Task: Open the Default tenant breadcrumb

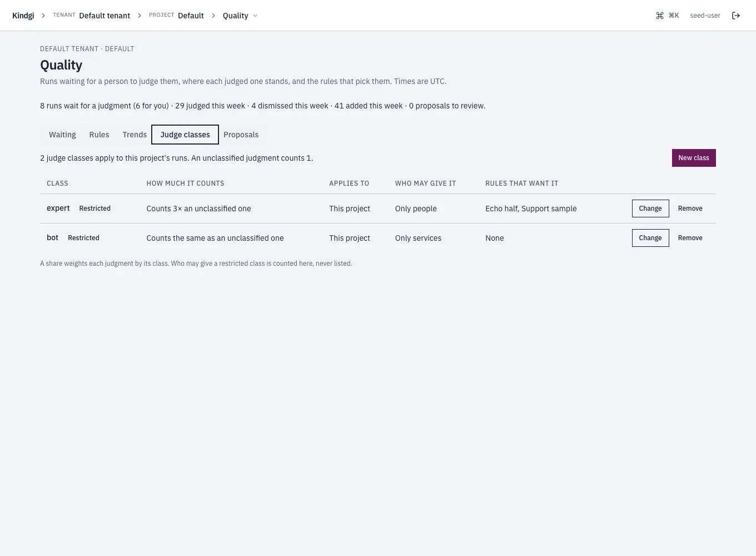Action: (x=105, y=16)
